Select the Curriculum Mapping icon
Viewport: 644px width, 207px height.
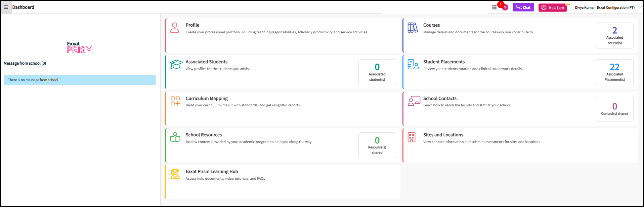[175, 101]
